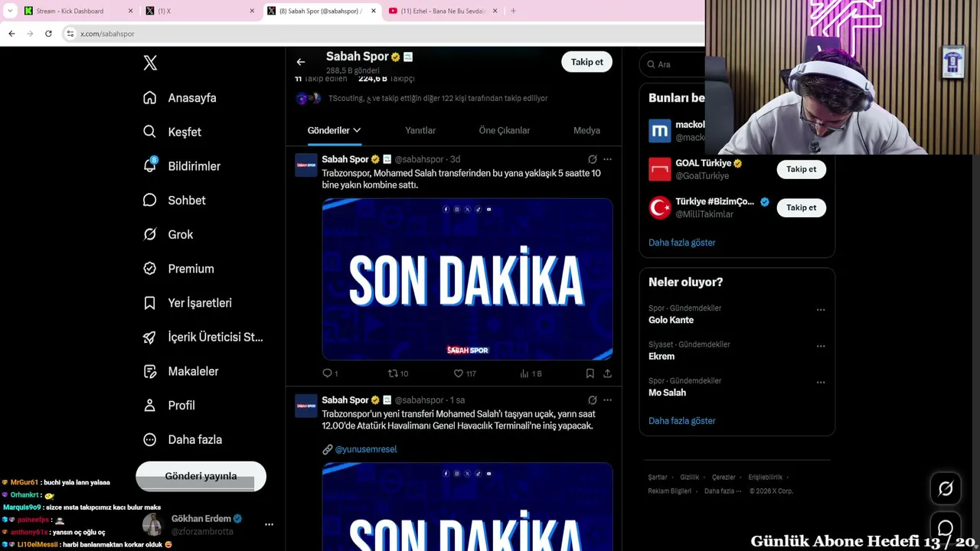Screen dimensions: 980x551
Task: Open the mackolik suggested account
Action: (x=677, y=131)
